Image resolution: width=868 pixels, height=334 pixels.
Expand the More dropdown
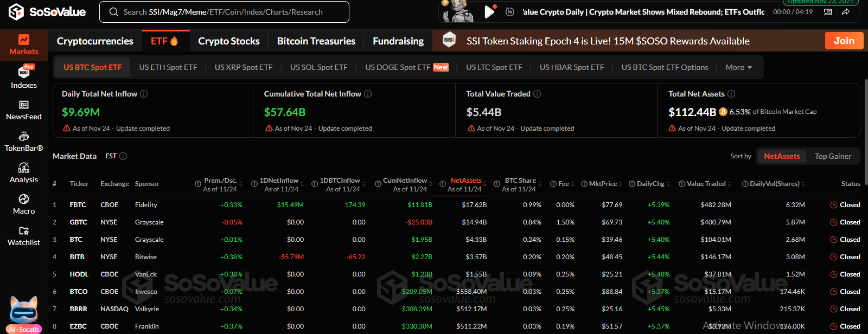(x=739, y=67)
